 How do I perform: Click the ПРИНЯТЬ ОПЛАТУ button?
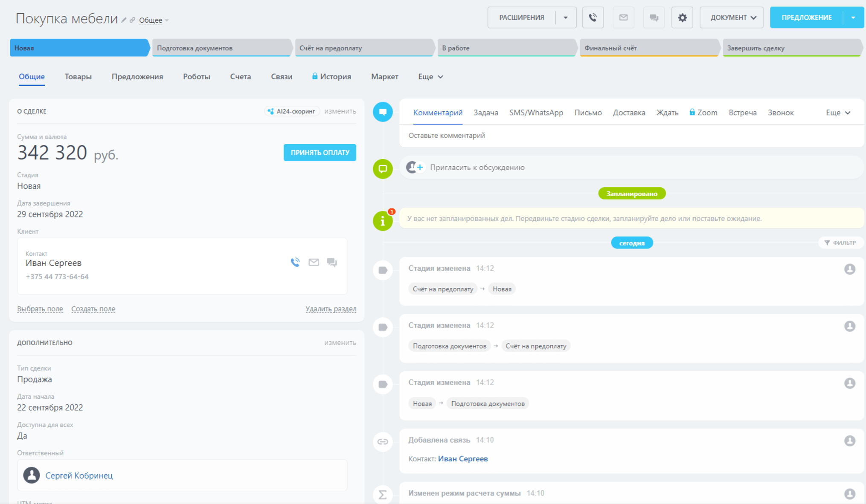click(320, 153)
